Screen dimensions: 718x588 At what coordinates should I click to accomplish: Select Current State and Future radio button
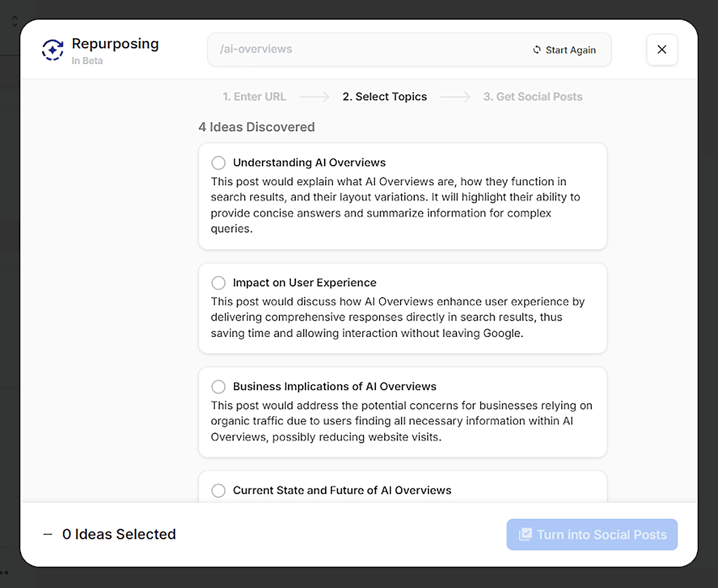(x=218, y=490)
